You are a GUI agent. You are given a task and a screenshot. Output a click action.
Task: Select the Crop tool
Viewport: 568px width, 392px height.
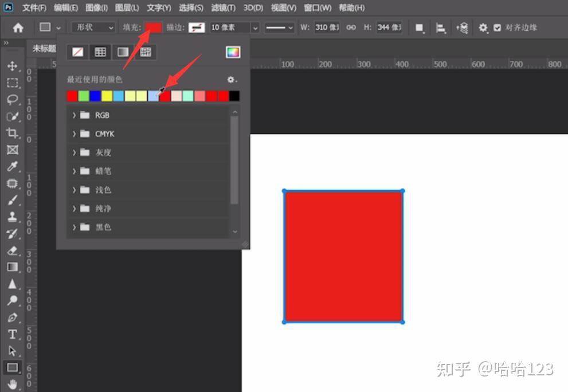(x=13, y=134)
